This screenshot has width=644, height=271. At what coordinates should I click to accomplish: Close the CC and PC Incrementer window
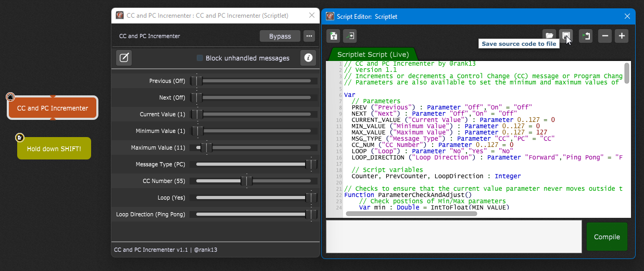[x=312, y=15]
